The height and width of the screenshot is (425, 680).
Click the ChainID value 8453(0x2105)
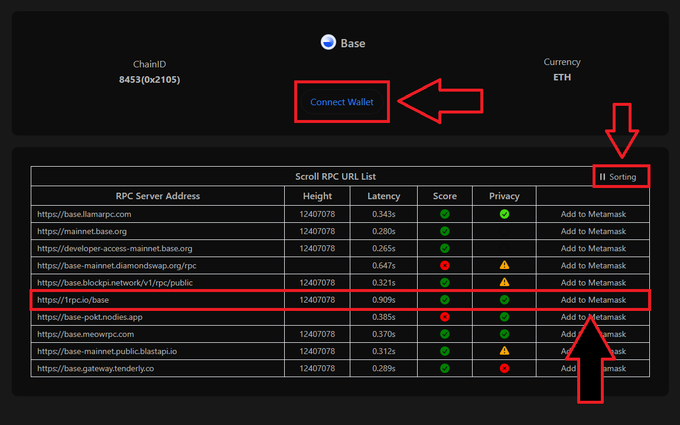click(x=149, y=79)
